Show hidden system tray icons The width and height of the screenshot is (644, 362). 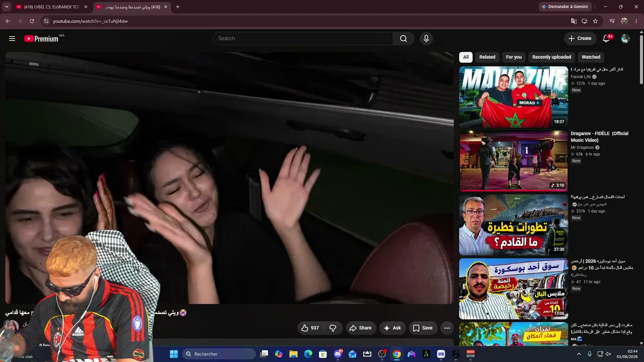(x=579, y=354)
